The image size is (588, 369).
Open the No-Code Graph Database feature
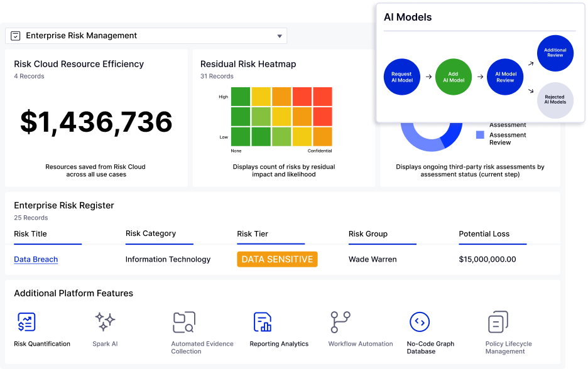coord(420,322)
